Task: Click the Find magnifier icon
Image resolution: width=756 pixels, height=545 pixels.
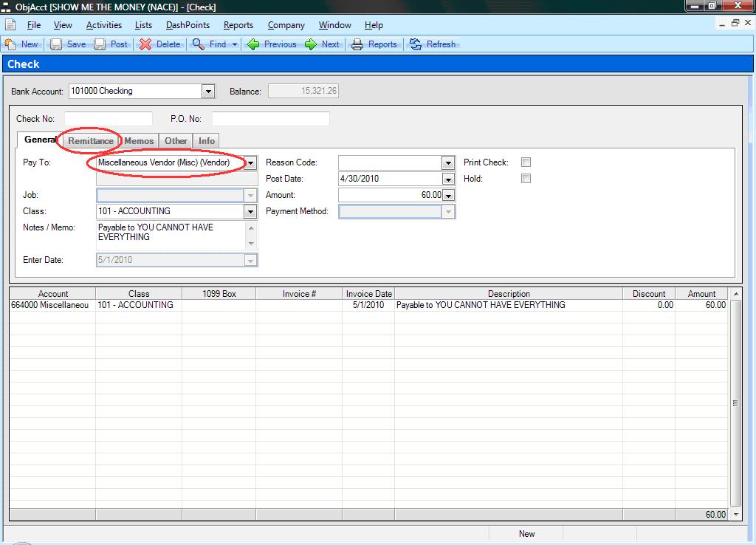Action: 199,44
